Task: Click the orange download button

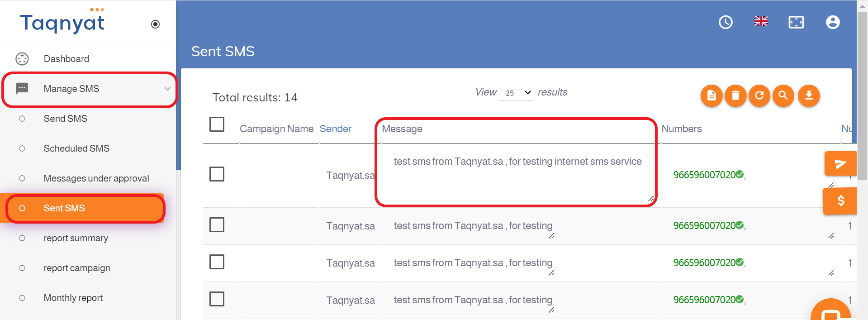Action: [x=809, y=96]
